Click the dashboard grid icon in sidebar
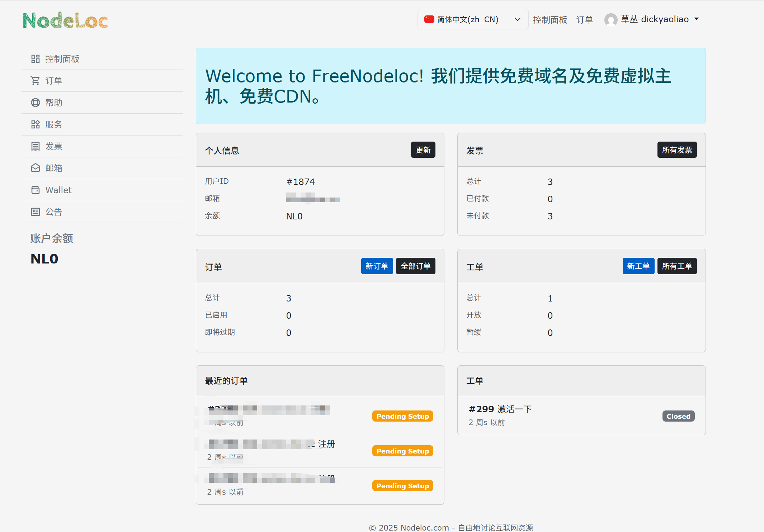 [35, 59]
